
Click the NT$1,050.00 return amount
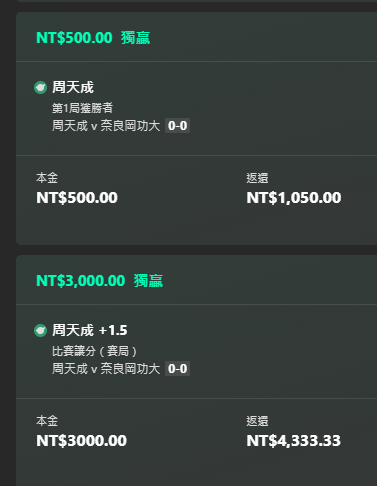(x=294, y=198)
